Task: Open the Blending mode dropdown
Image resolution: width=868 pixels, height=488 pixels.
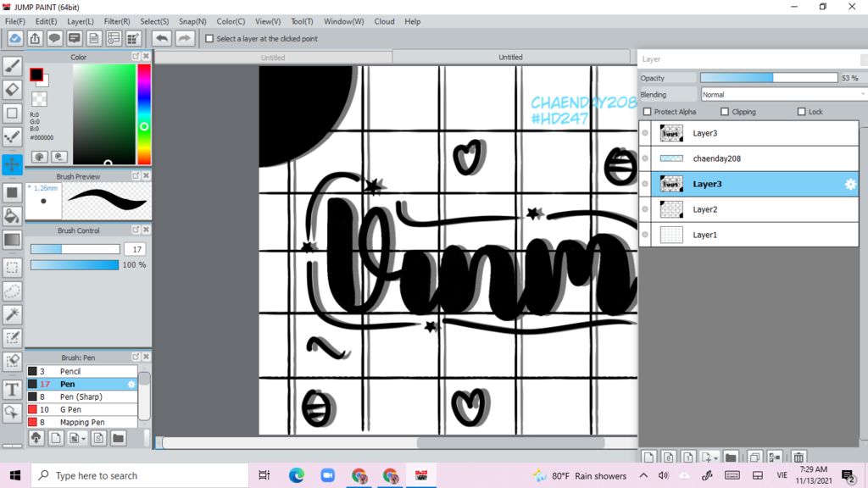Action: click(782, 95)
